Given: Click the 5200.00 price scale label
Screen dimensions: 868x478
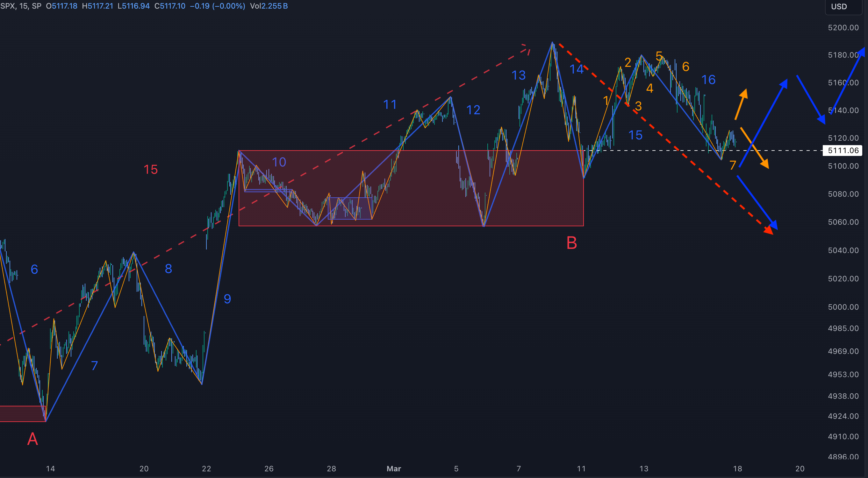Looking at the screenshot, I should pyautogui.click(x=843, y=28).
